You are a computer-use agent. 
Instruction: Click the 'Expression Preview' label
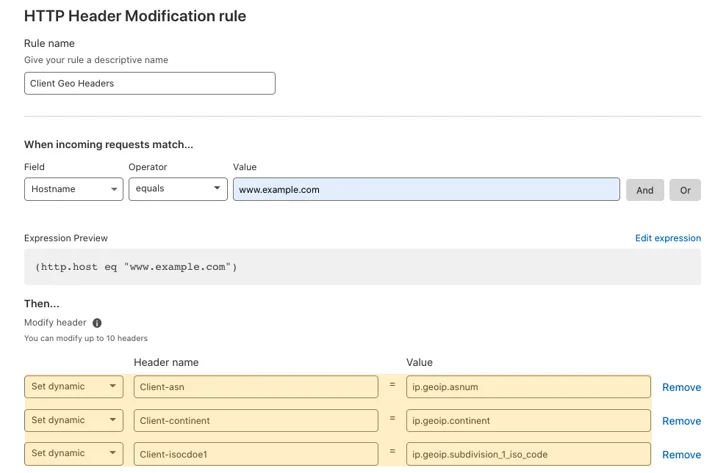(x=66, y=238)
